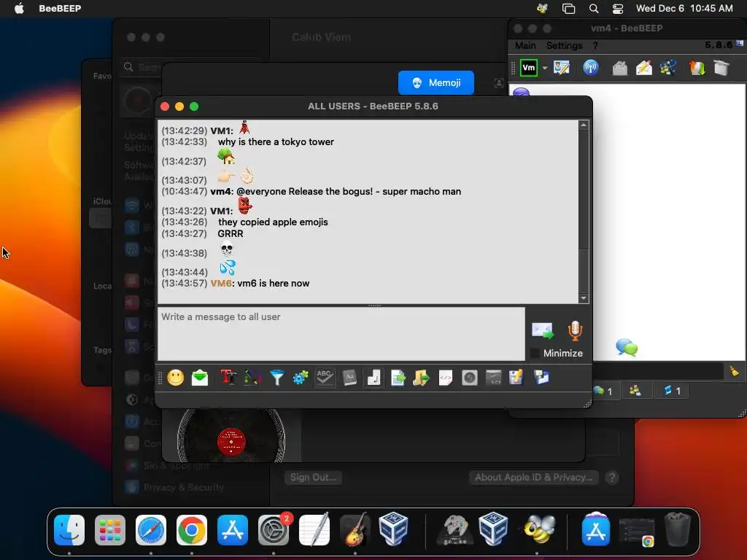Viewport: 747px width, 560px height.
Task: Click About Apple ID & Privacy button
Action: click(533, 477)
